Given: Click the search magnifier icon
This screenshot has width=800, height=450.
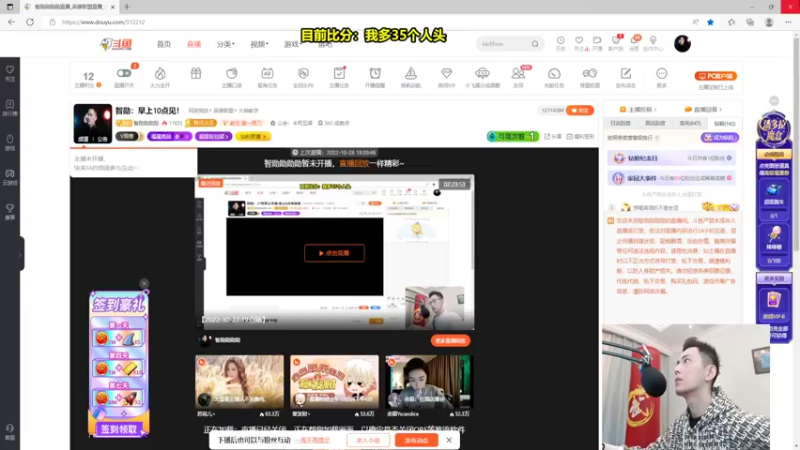Looking at the screenshot, I should click(535, 44).
